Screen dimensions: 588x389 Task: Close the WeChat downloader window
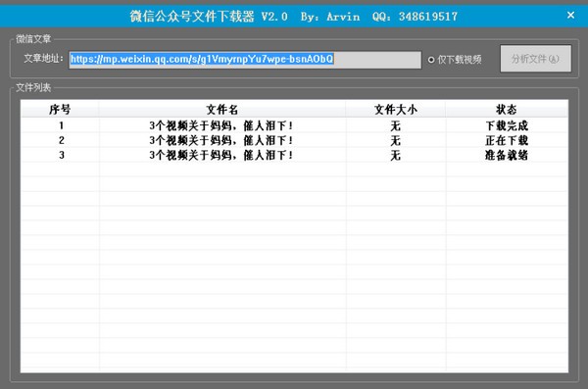click(570, 15)
